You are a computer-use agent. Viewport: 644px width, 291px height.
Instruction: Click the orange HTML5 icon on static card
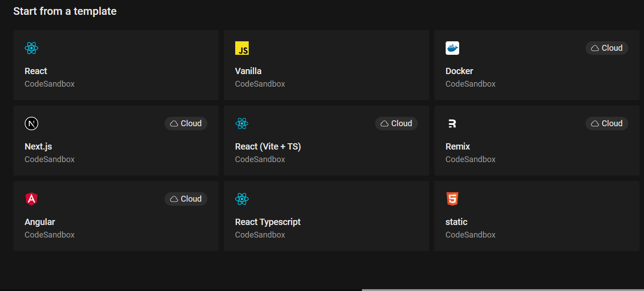[452, 199]
